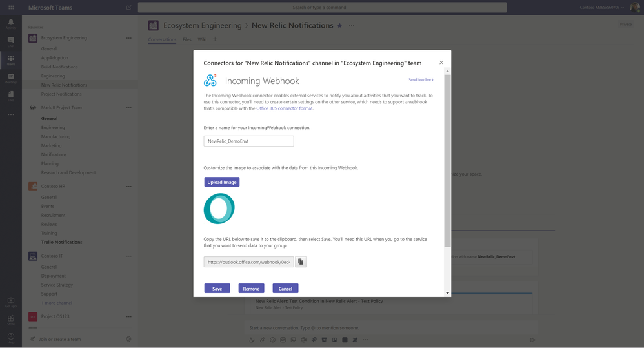Open the manage teams gear icon

[x=128, y=339]
